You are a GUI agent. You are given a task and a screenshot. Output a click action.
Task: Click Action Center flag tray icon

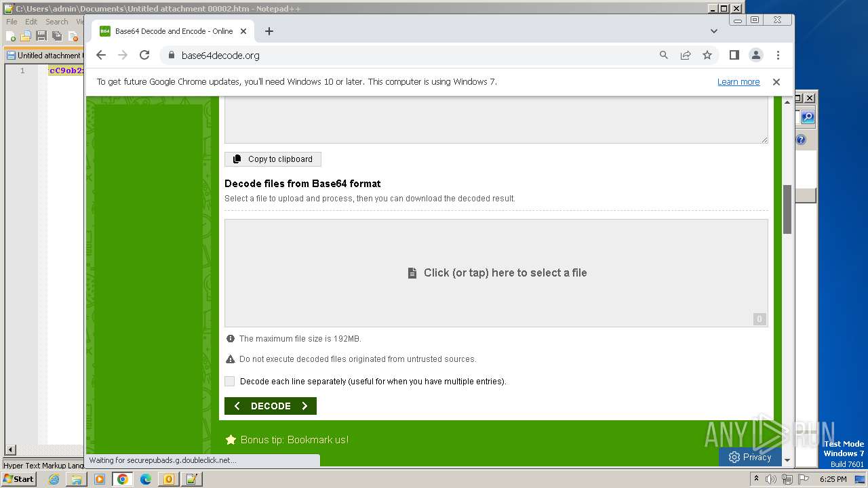coord(804,479)
